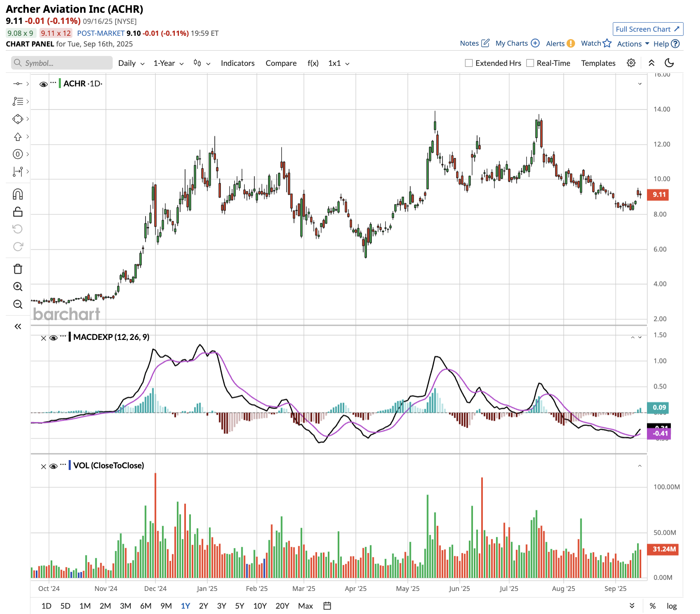Click the undo arrow icon
Image resolution: width=700 pixels, height=614 pixels.
(x=18, y=229)
